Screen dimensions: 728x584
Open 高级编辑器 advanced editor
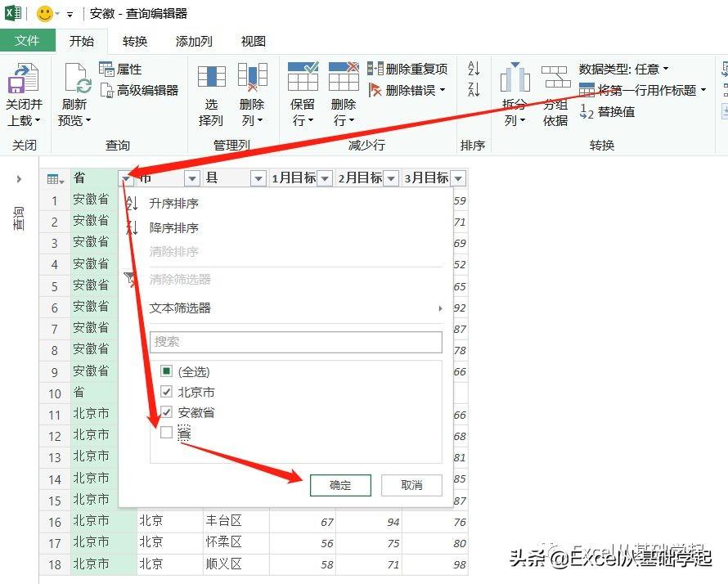coord(139,90)
